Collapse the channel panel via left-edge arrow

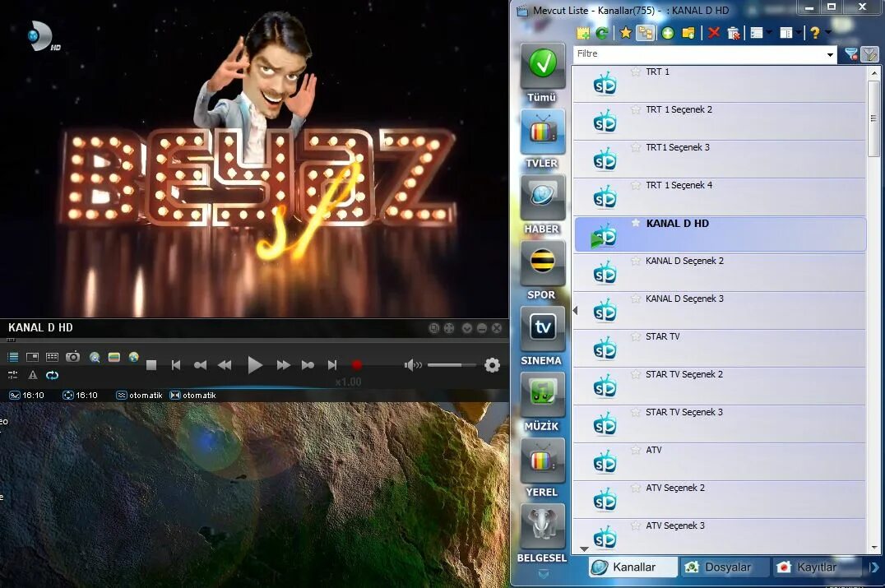pyautogui.click(x=575, y=310)
